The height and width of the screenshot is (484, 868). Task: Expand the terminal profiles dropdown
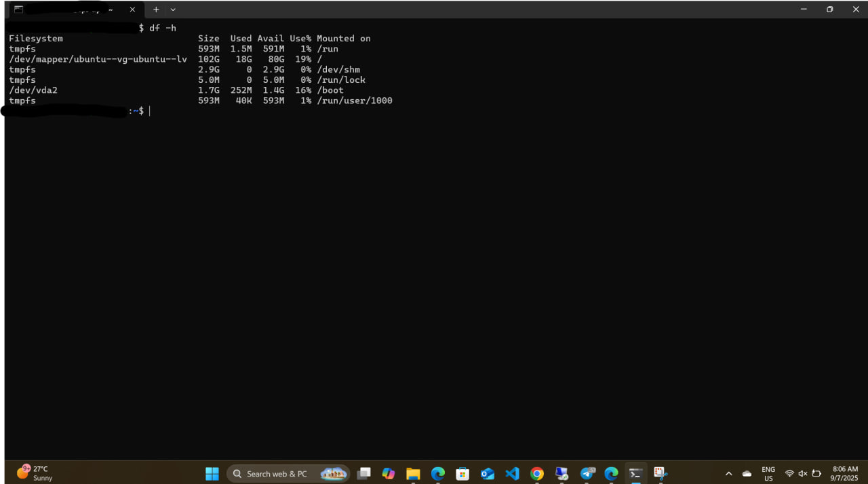tap(173, 10)
